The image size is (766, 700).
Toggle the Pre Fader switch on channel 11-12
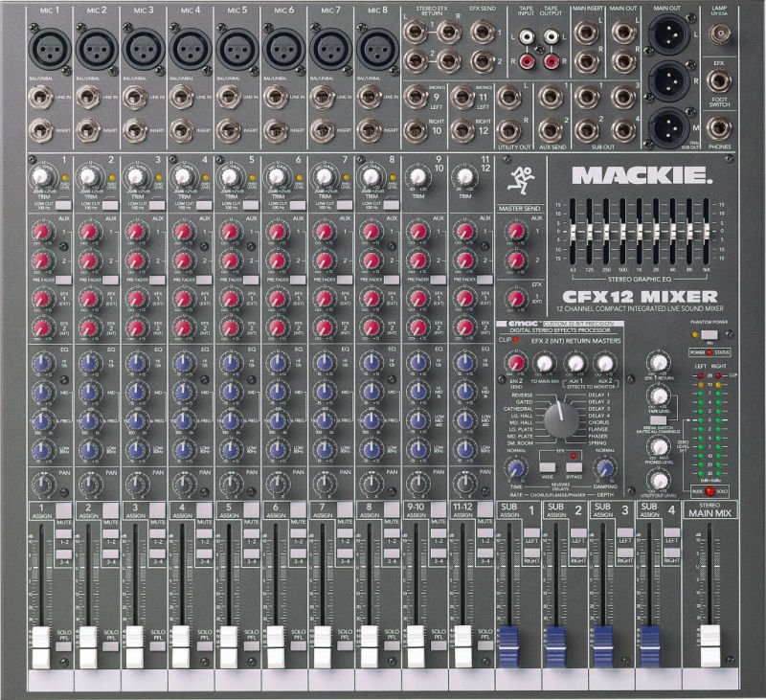point(484,280)
